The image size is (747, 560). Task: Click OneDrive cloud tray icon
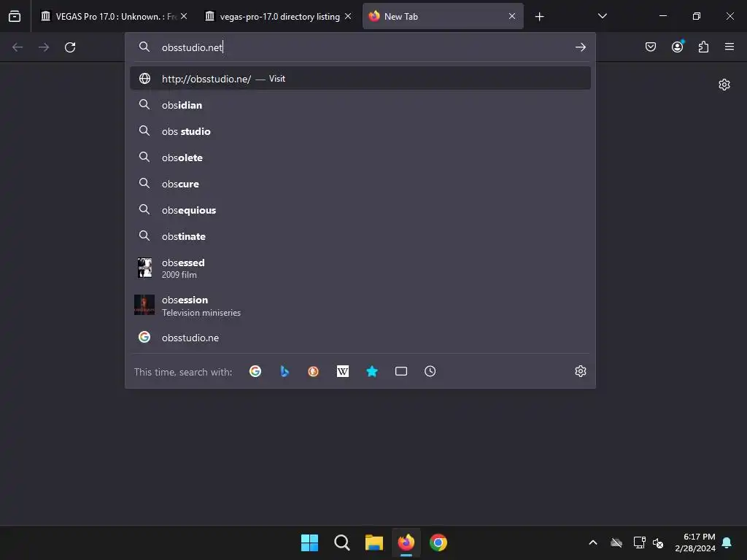616,542
